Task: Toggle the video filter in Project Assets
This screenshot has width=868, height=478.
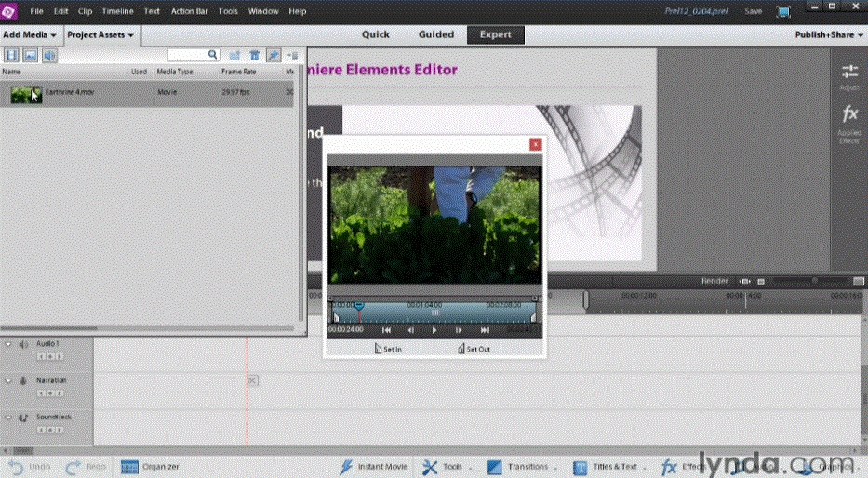Action: point(11,55)
